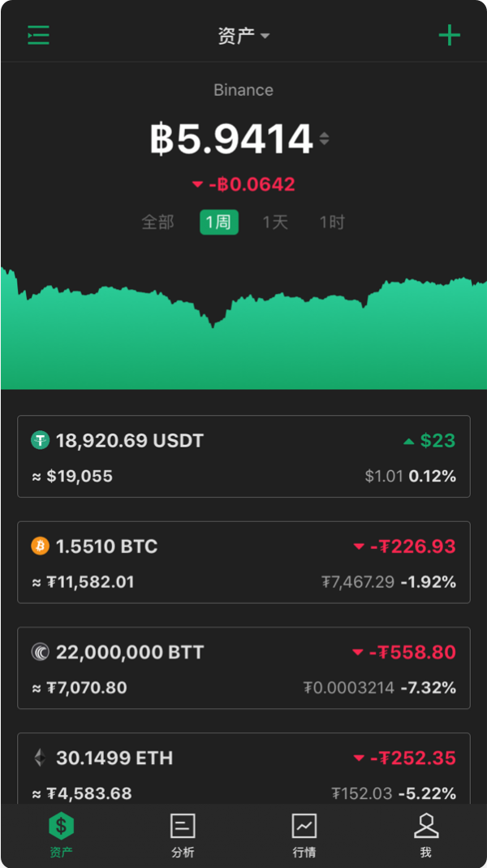Image resolution: width=487 pixels, height=868 pixels.
Task: Click the Tether USDT coin icon
Action: click(40, 441)
